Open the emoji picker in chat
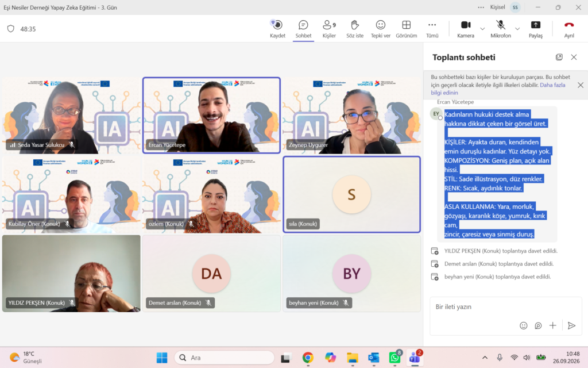Screen dimensions: 588x368 tap(524, 325)
